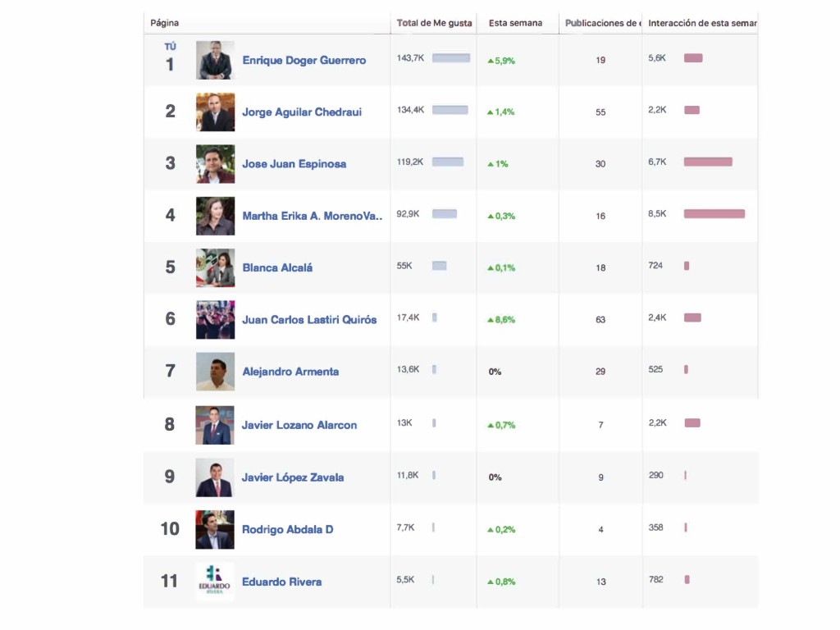Image resolution: width=840 pixels, height=630 pixels.
Task: Select Blanca Alcalá's profile photo
Action: point(216,268)
